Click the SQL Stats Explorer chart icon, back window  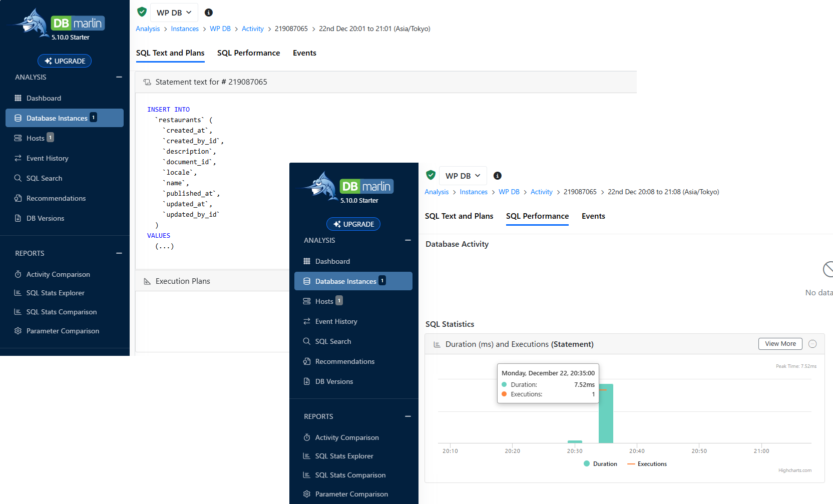click(18, 293)
